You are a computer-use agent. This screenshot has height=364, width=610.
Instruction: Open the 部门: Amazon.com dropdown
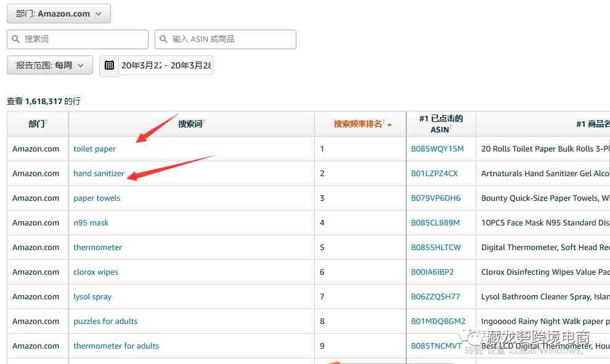pos(59,14)
